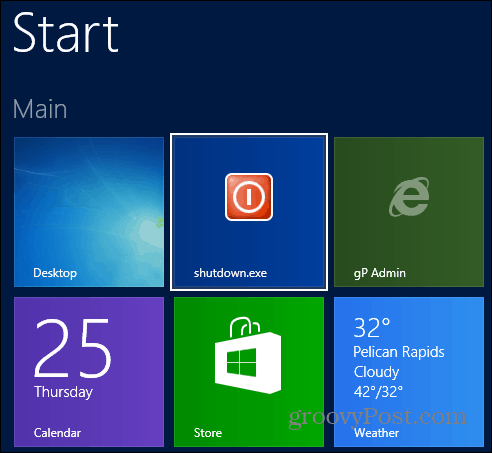Click the Store label text
The height and width of the screenshot is (453, 492).
pos(208,433)
